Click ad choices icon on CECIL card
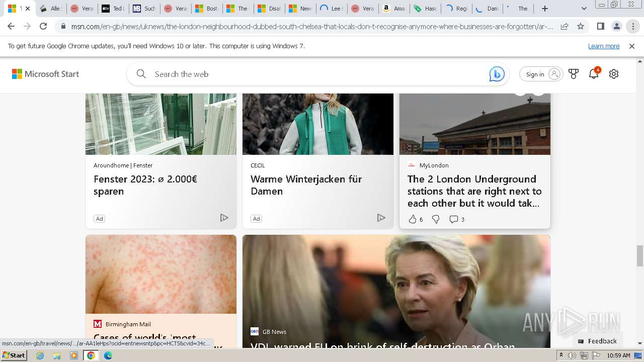644x362 pixels. coord(381,218)
